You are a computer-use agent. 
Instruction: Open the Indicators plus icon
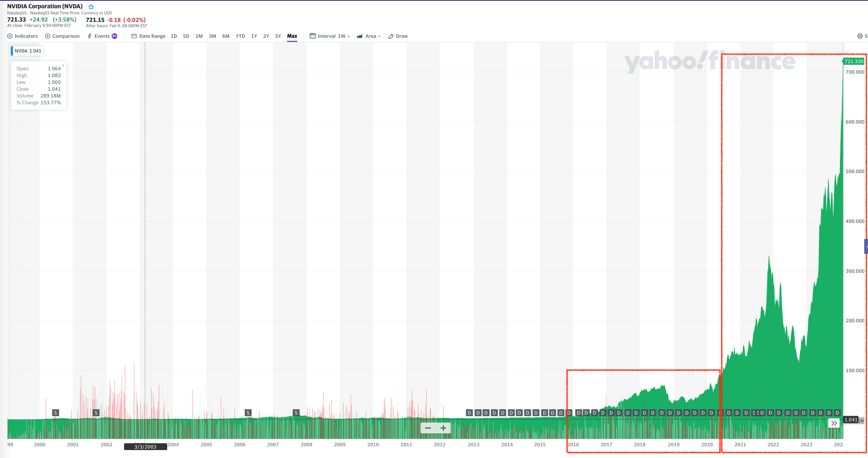click(x=10, y=36)
